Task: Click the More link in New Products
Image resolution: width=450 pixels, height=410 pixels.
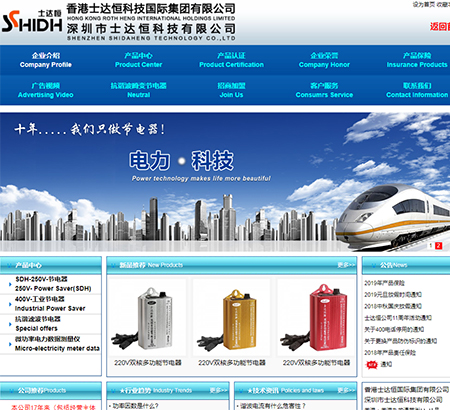Action: tap(346, 265)
